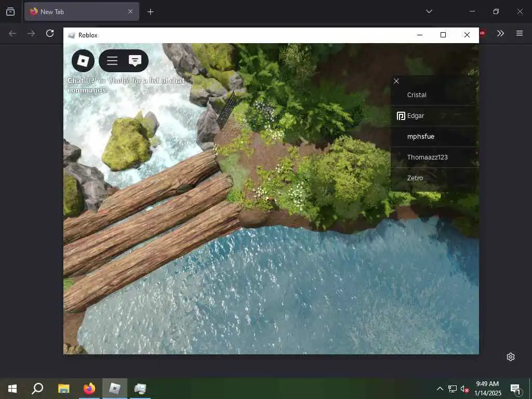Open Windows taskbar search

[37, 389]
